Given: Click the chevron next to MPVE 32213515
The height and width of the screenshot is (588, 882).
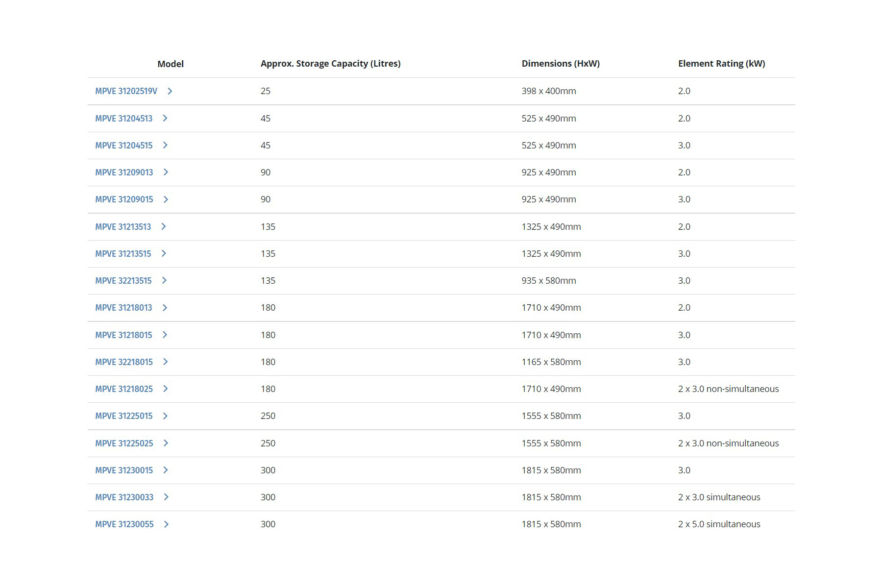Looking at the screenshot, I should [x=164, y=281].
